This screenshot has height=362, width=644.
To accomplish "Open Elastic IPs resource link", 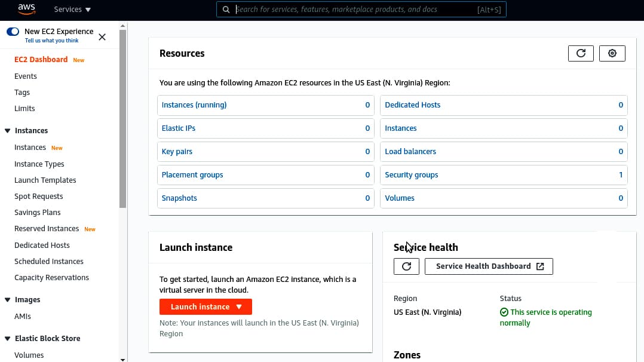I will pos(179,128).
